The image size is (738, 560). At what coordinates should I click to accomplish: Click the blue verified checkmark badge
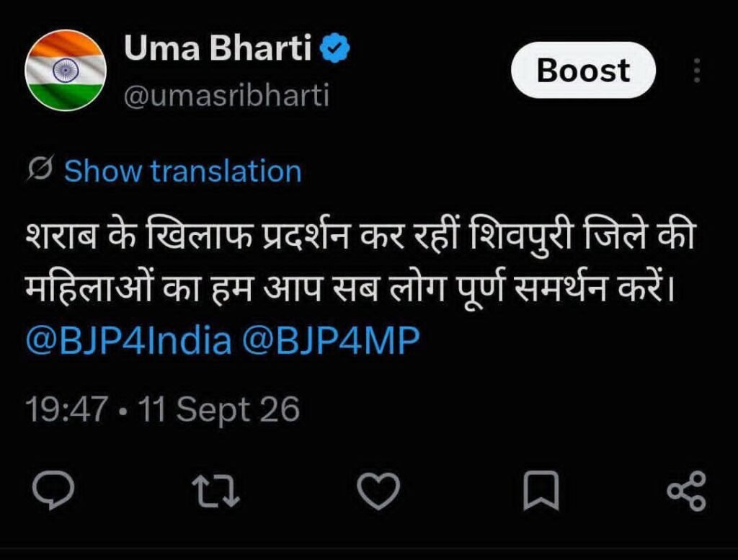(334, 48)
